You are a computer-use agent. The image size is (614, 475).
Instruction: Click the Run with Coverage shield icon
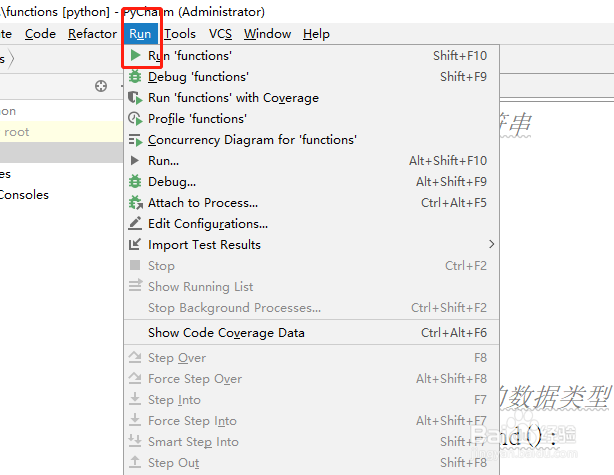click(x=135, y=98)
